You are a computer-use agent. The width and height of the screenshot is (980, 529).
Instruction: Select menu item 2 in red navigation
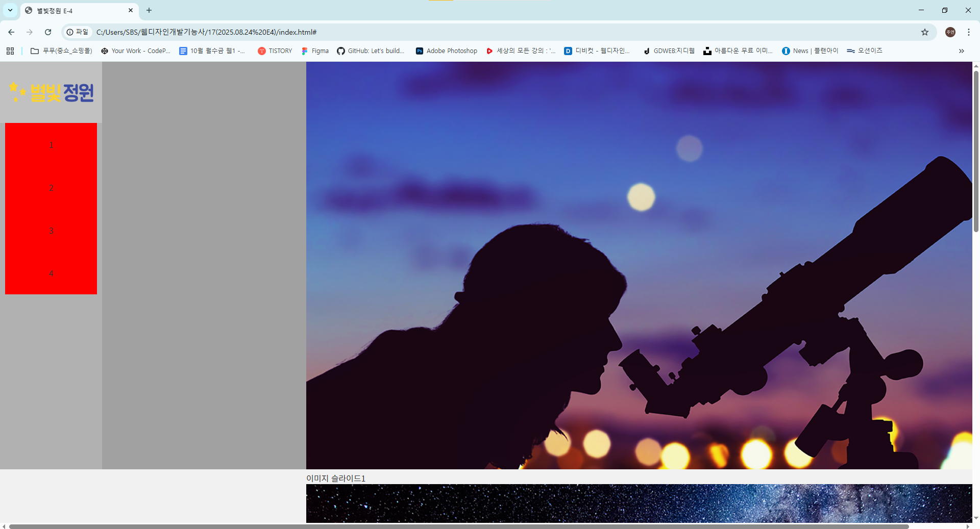51,188
